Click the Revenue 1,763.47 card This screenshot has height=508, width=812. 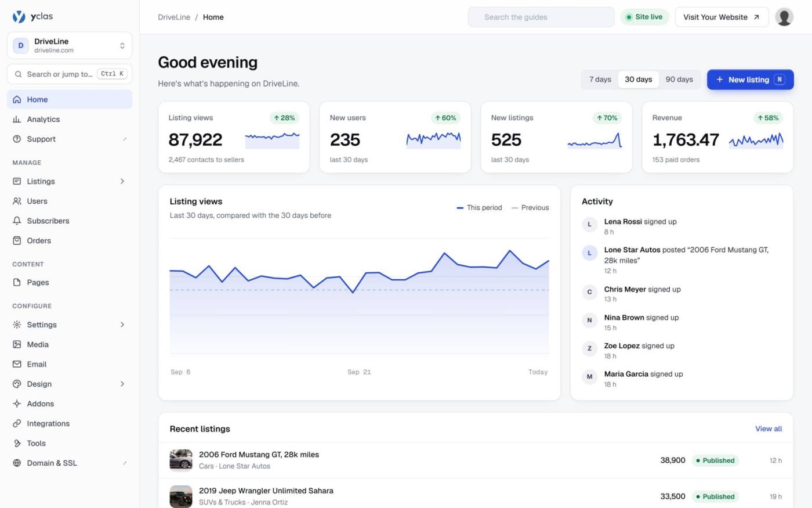click(717, 137)
